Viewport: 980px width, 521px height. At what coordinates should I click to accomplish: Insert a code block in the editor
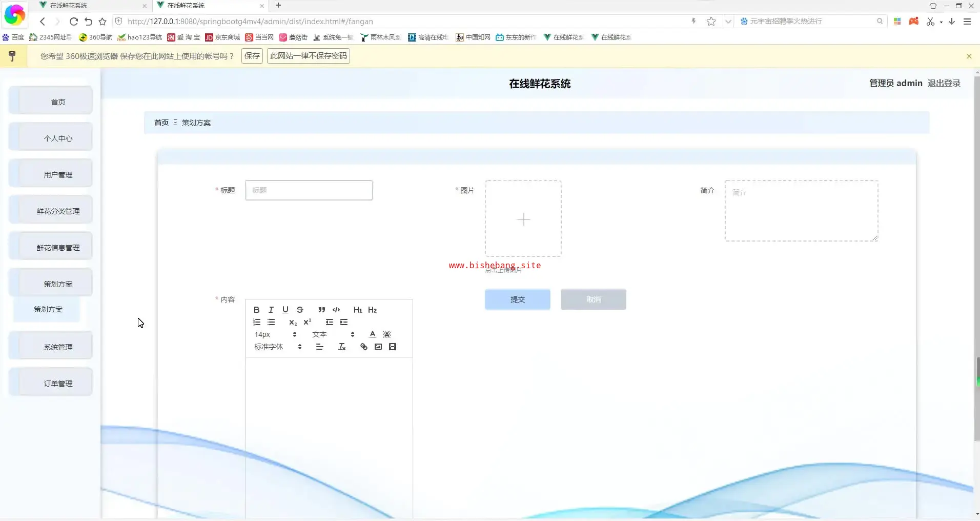tap(336, 310)
